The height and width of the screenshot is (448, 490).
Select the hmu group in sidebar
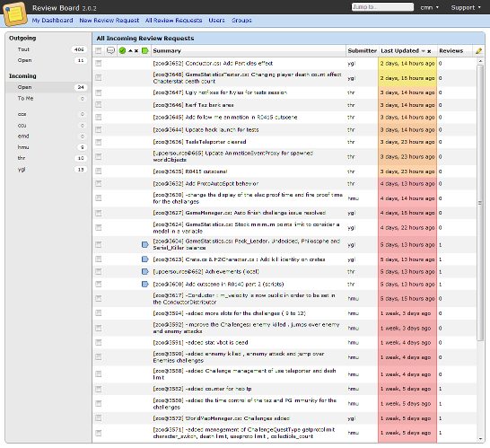pos(48,147)
